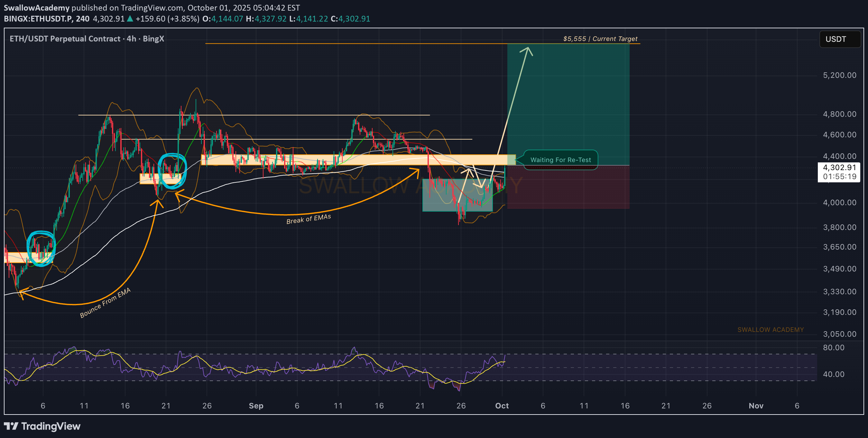The image size is (868, 438).
Task: Click the SwallowAcademy author name
Action: point(36,8)
